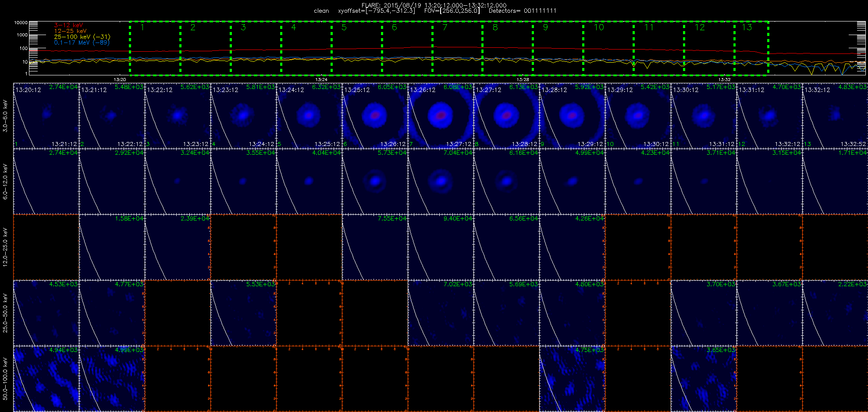Open the 12.0-25.0 keV image with peak 4.26E+04

pyautogui.click(x=572, y=247)
